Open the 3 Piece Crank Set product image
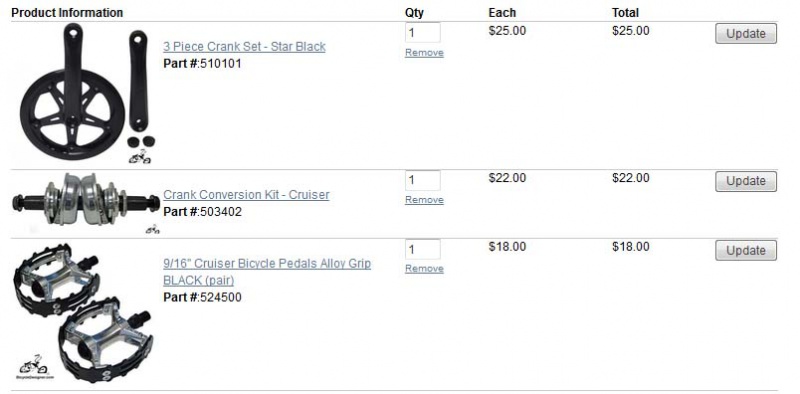The image size is (800, 394). click(87, 93)
